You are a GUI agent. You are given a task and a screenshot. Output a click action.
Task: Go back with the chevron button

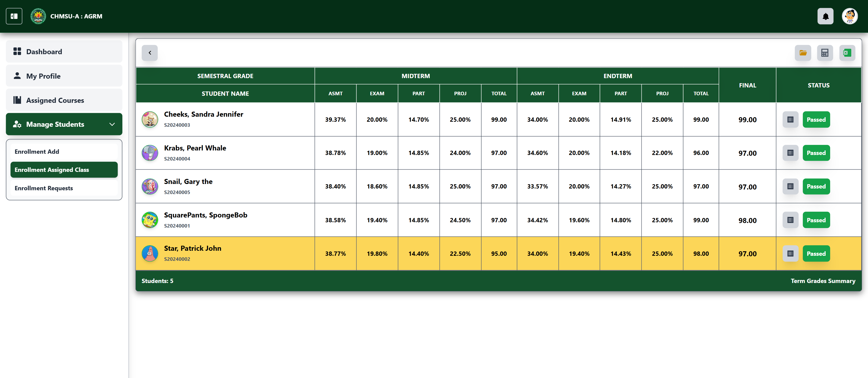[x=150, y=53]
